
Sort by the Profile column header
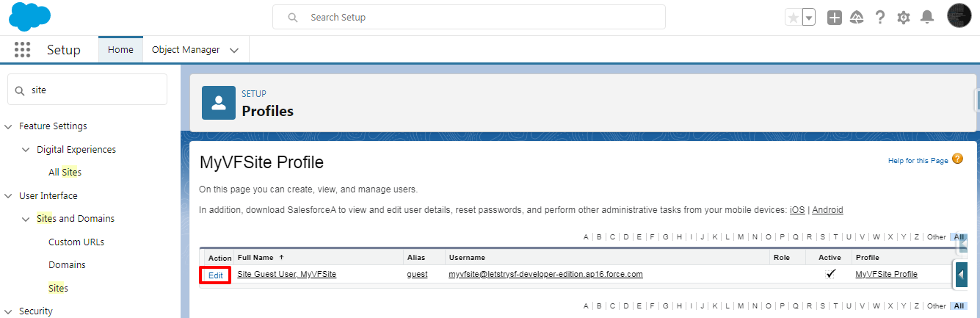[867, 258]
